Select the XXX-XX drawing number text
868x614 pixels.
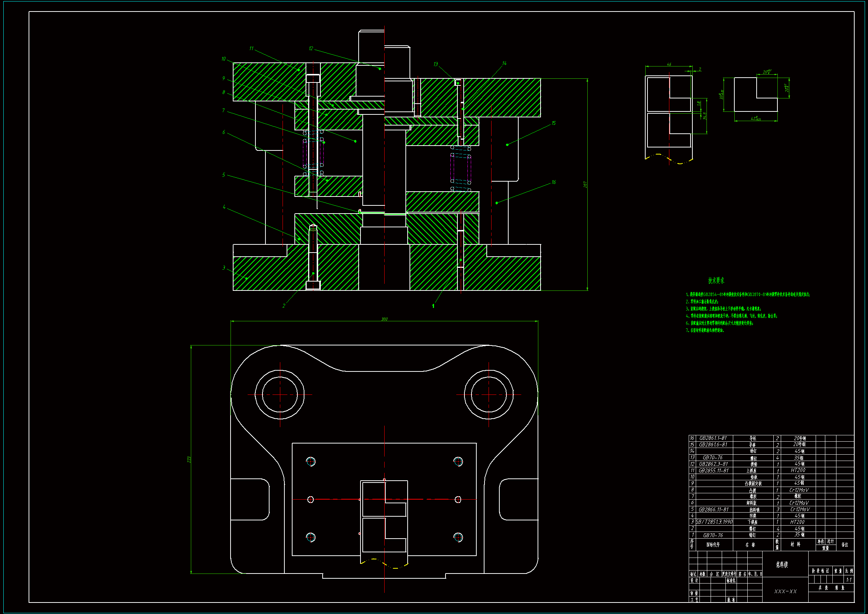coord(785,591)
